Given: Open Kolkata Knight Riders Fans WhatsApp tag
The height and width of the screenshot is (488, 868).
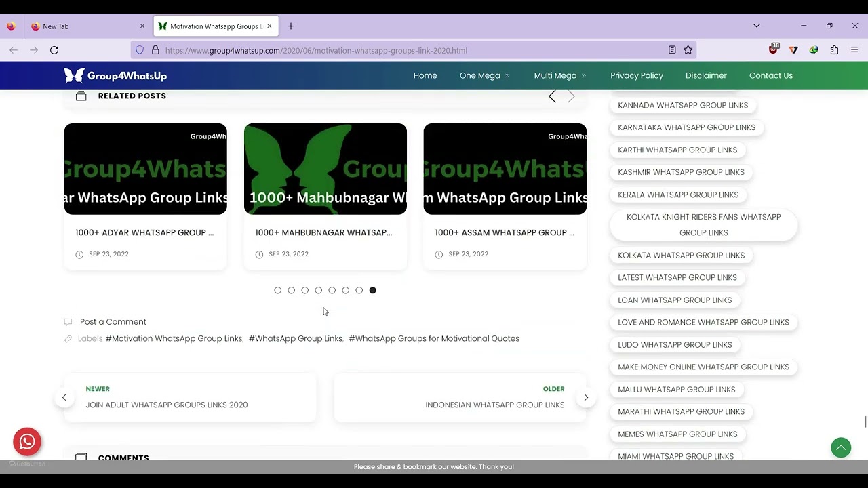Looking at the screenshot, I should [704, 224].
